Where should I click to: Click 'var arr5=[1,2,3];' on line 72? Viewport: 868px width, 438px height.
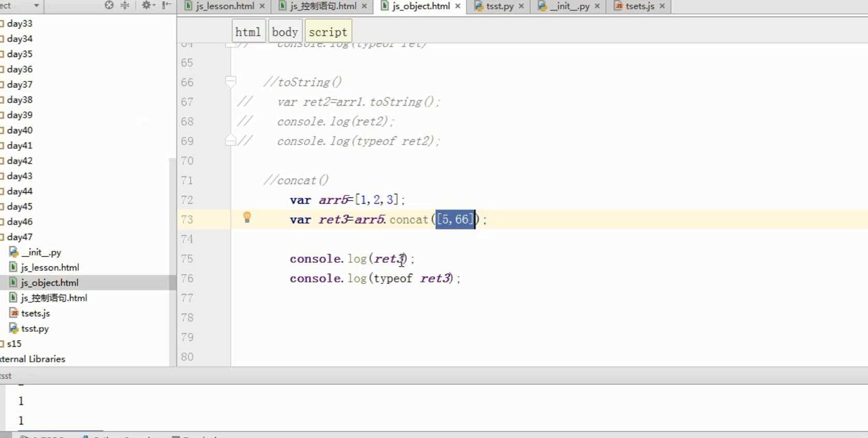pyautogui.click(x=347, y=200)
